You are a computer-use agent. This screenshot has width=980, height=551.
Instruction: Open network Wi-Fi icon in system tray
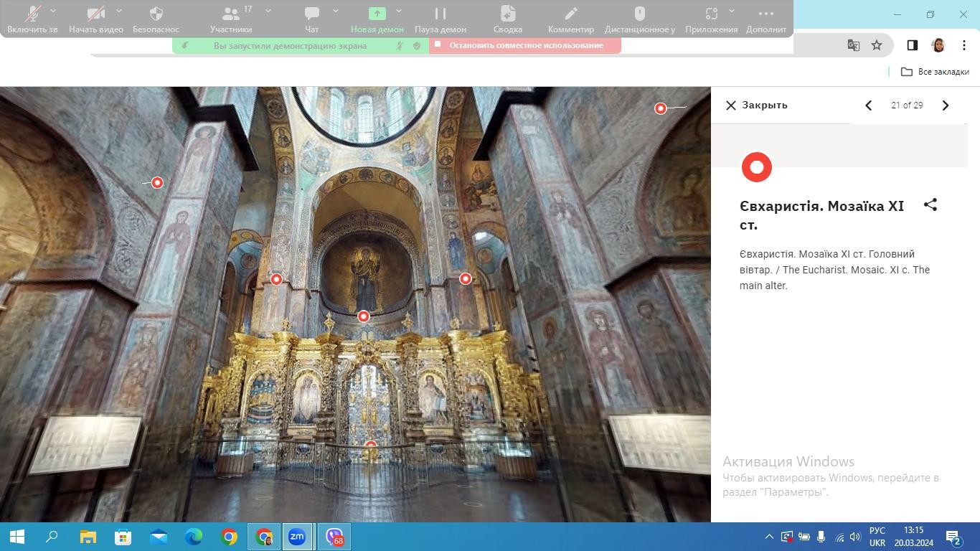coord(839,537)
